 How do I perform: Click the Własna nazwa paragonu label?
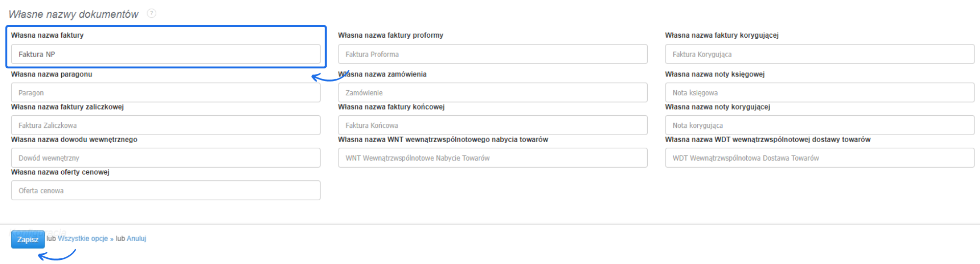(52, 74)
